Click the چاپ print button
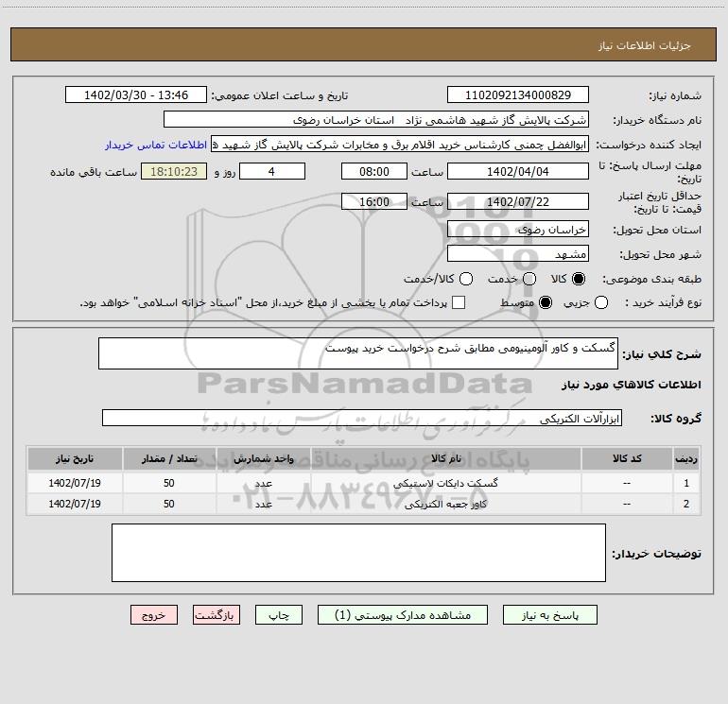Image resolution: width=728 pixels, height=704 pixels. pos(279,615)
